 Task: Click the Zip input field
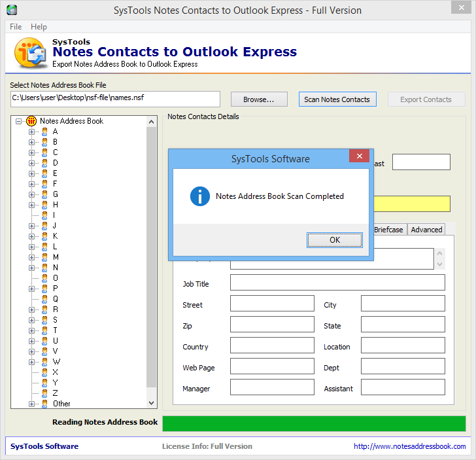(x=272, y=324)
